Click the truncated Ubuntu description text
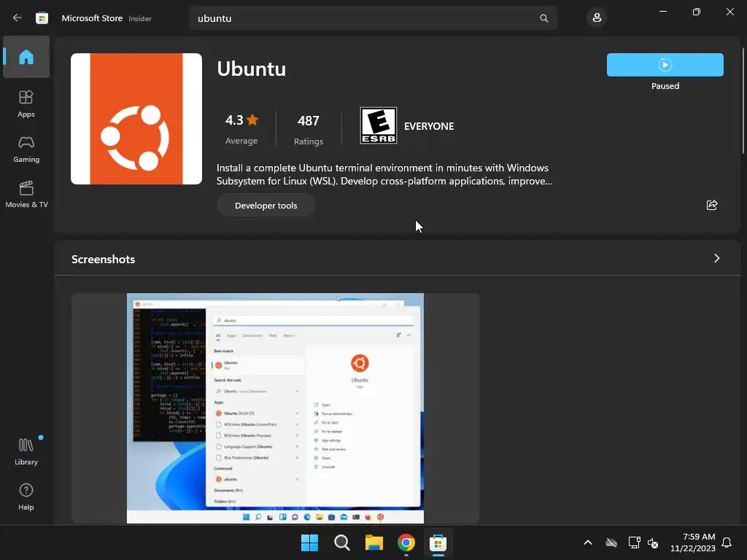Viewport: 747px width, 560px height. click(384, 174)
